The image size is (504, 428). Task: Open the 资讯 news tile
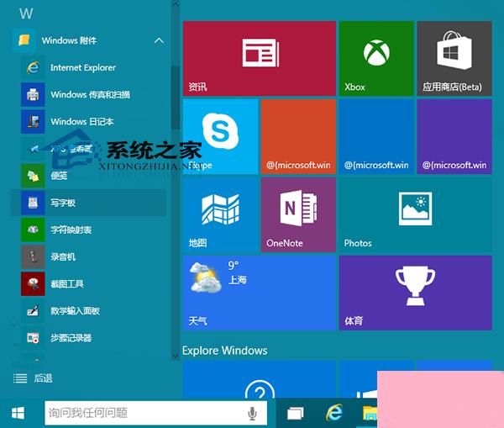point(260,59)
